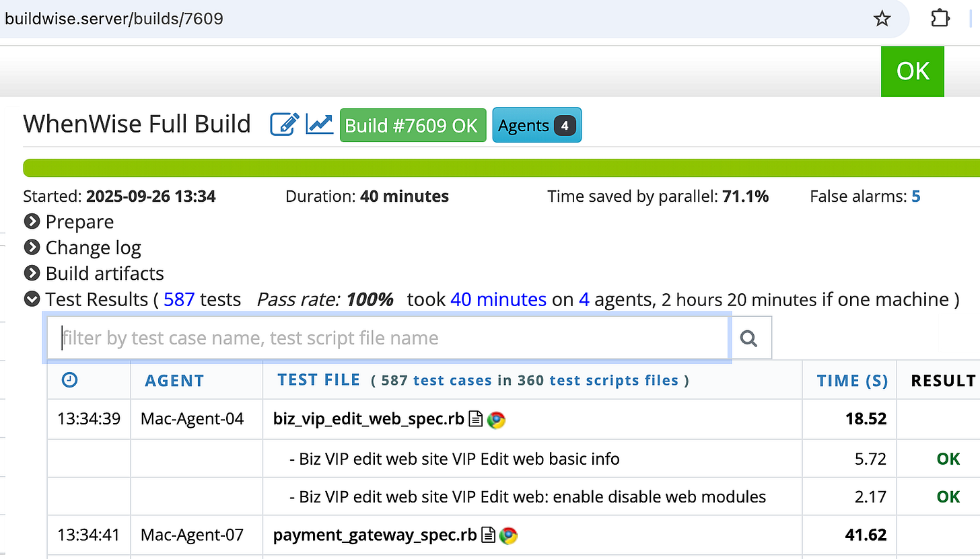980x559 pixels.
Task: Click the edit build pencil icon
Action: pyautogui.click(x=285, y=124)
